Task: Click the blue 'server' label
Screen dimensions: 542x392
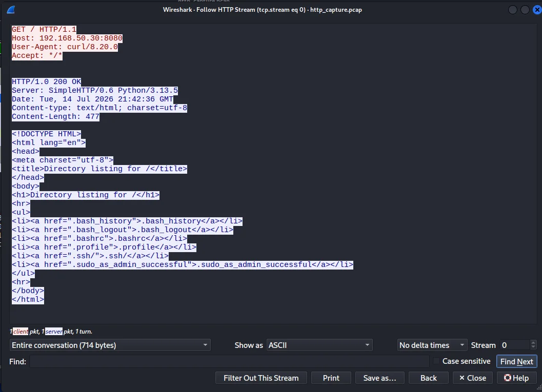Action: [54, 331]
